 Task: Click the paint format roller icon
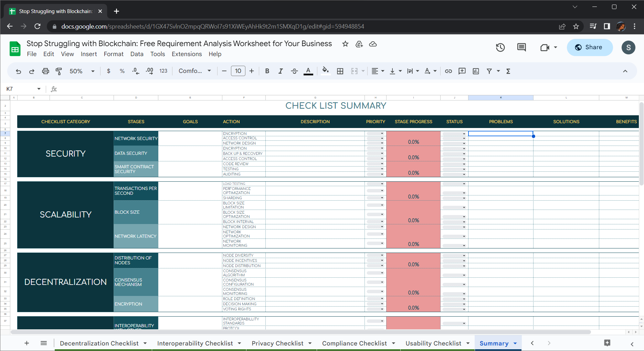(59, 71)
